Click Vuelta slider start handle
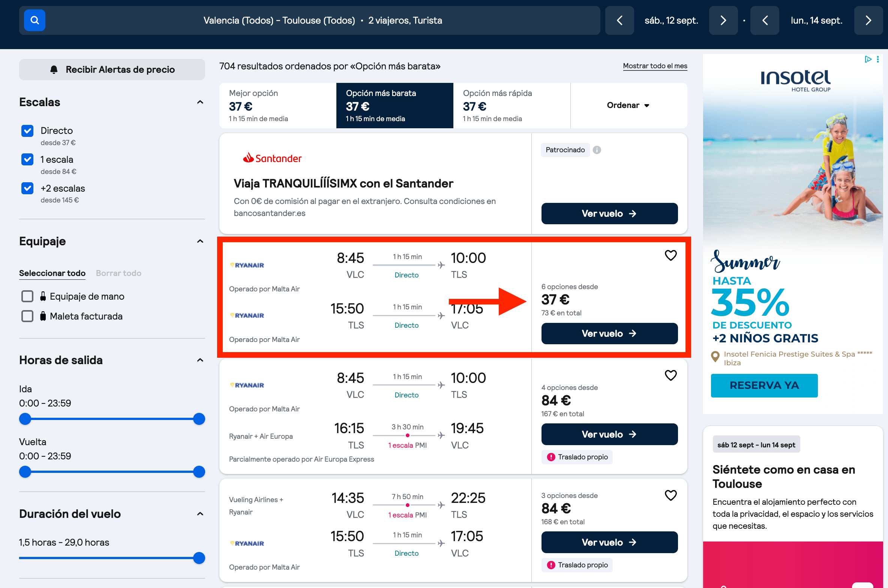The image size is (888, 588). [x=25, y=472]
